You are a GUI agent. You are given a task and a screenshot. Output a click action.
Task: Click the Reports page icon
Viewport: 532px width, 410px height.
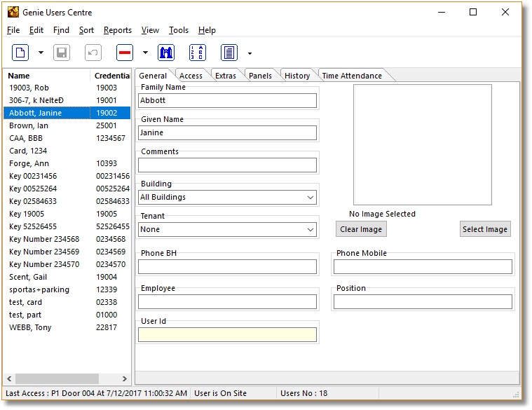(x=229, y=53)
